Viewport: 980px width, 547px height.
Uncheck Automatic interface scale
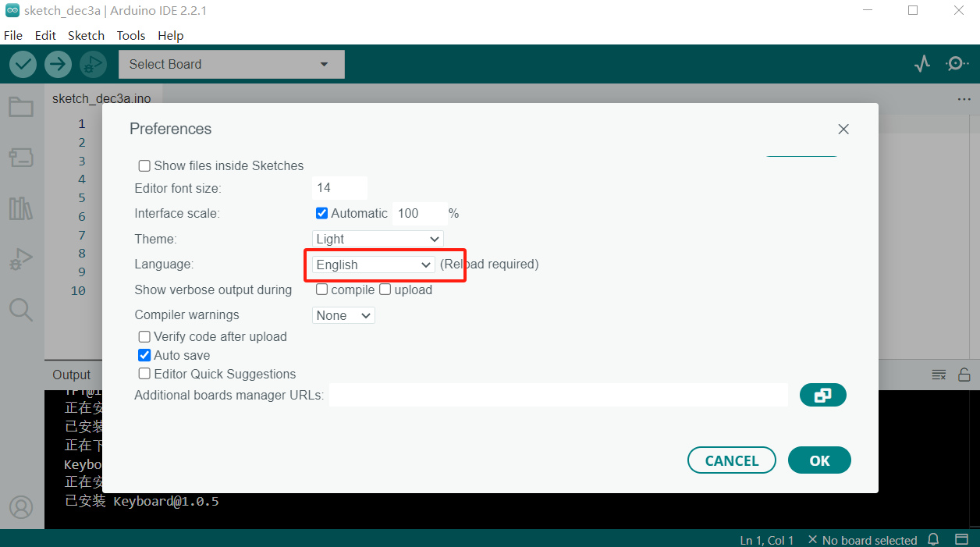pos(321,213)
